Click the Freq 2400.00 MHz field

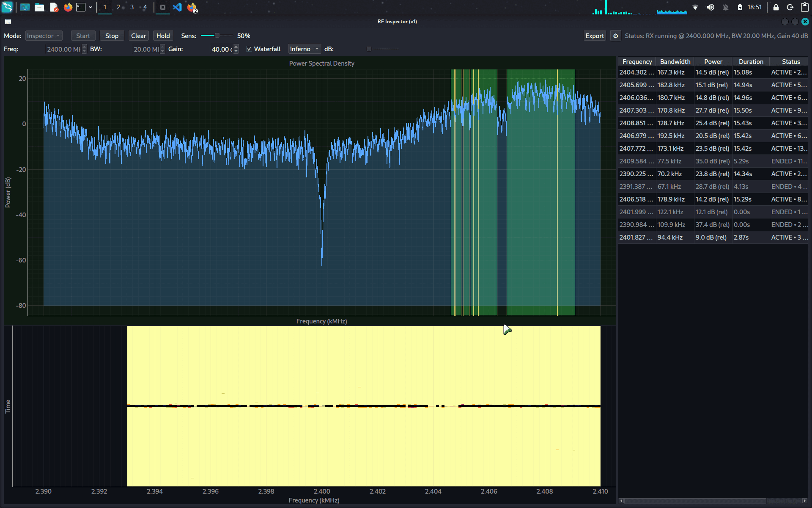click(x=63, y=49)
